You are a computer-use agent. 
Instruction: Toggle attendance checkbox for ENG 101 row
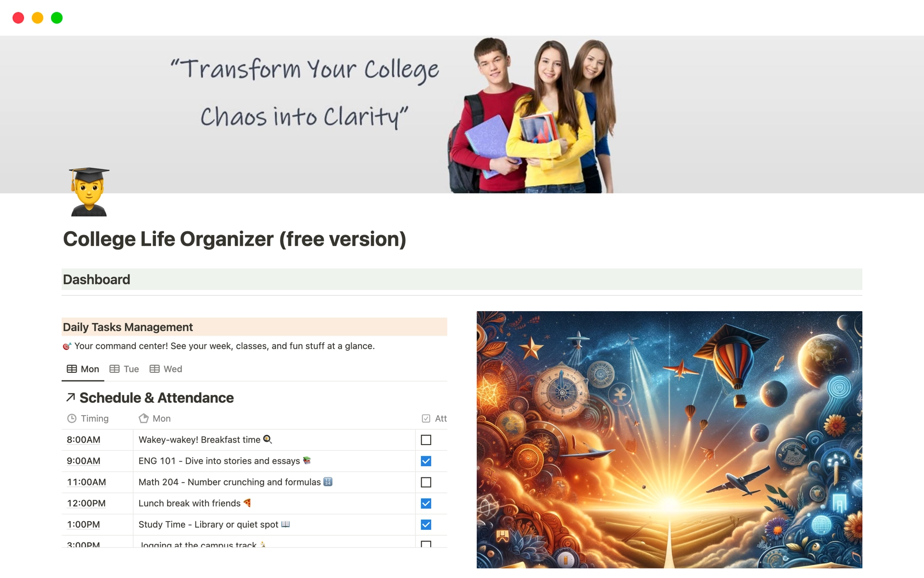(426, 460)
